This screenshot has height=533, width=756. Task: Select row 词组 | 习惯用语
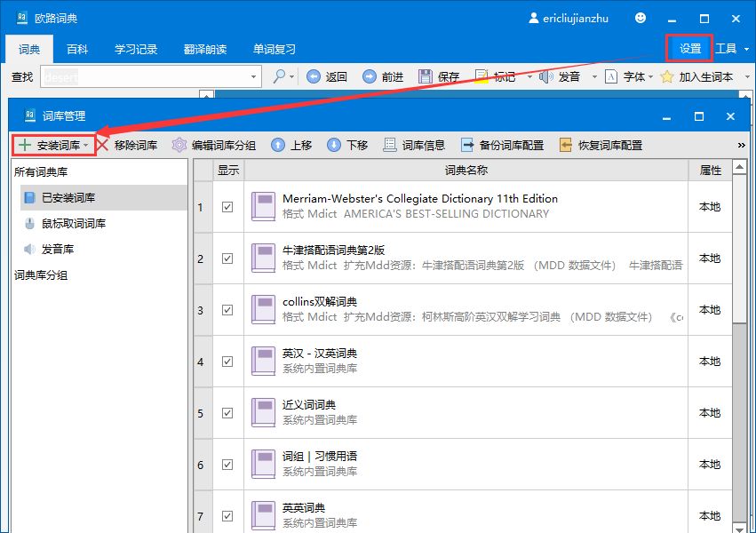click(463, 465)
